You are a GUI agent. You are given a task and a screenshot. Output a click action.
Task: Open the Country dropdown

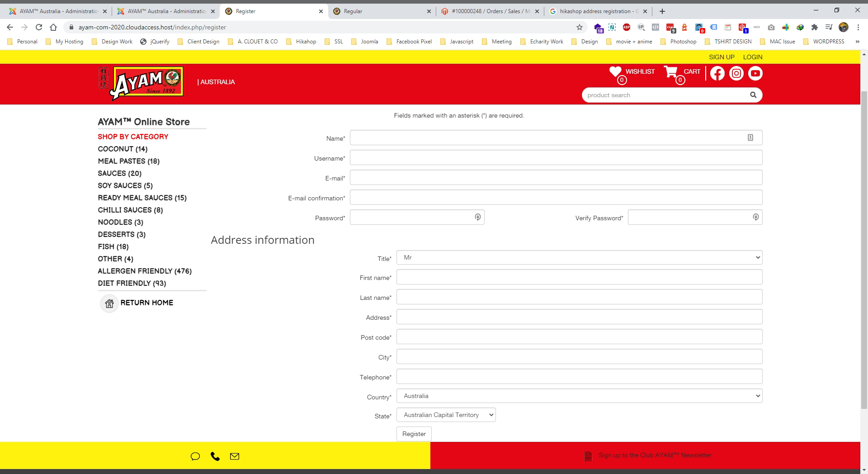pyautogui.click(x=580, y=396)
